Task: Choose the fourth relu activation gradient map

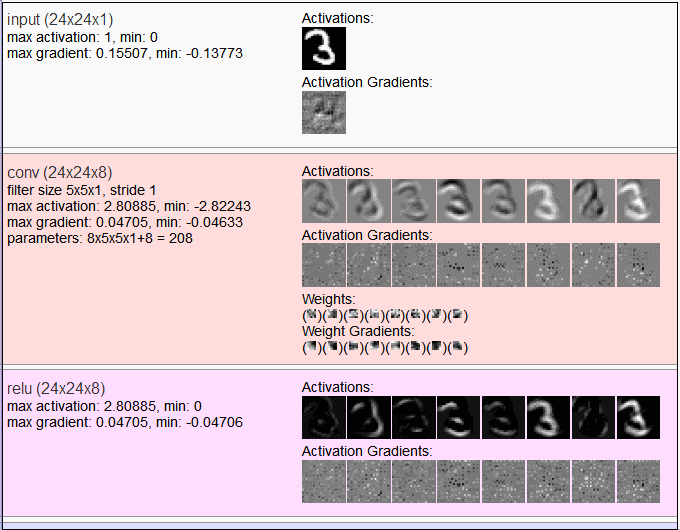Action: (459, 481)
